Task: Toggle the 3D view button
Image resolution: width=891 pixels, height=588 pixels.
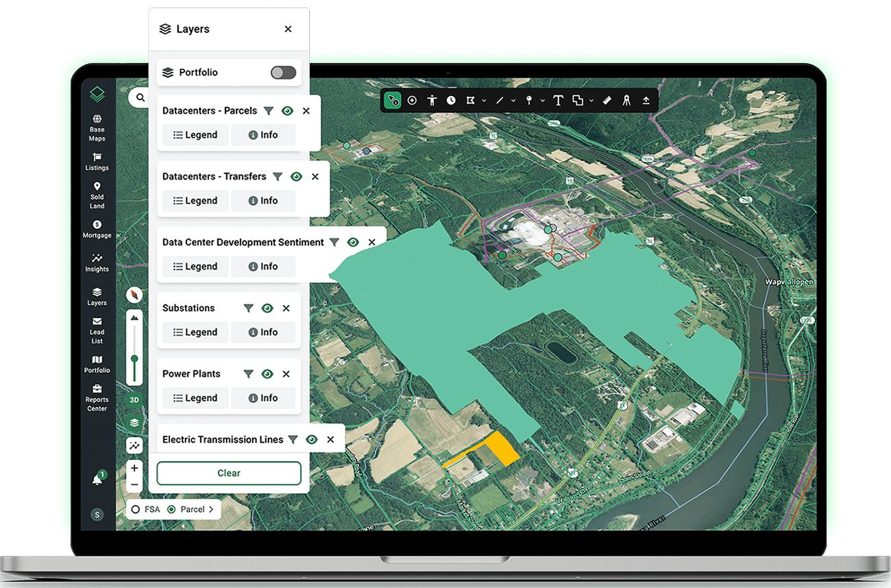Action: [x=135, y=400]
